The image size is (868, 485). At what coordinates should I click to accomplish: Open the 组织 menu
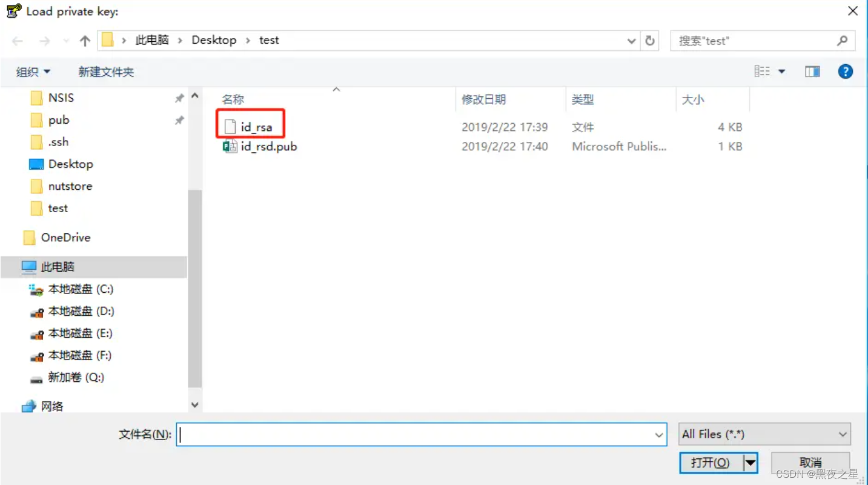(x=33, y=72)
